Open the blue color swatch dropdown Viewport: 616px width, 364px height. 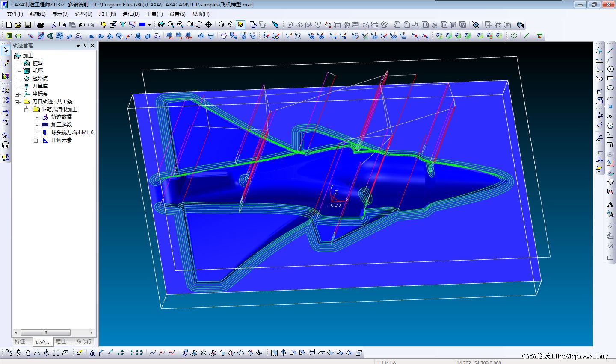click(x=149, y=25)
